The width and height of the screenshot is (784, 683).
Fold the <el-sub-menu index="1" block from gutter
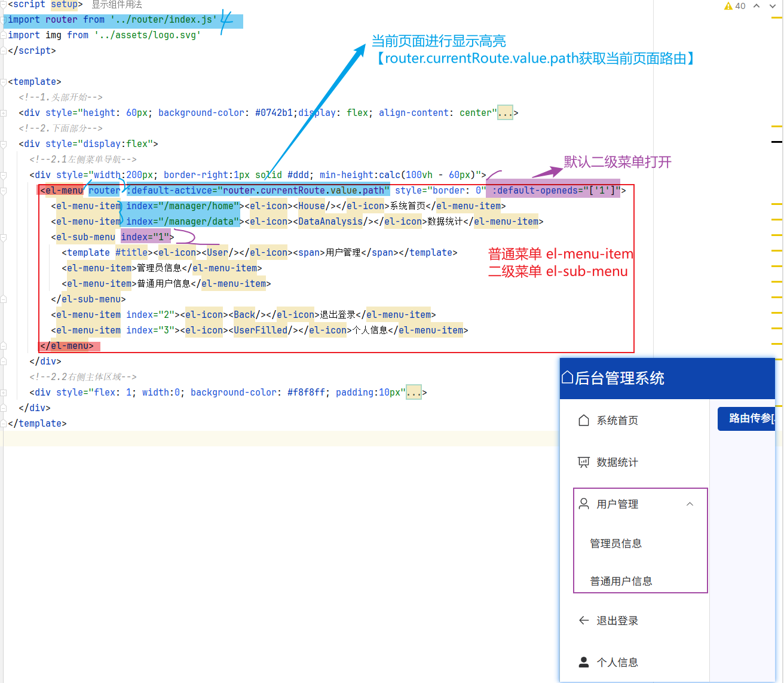(x=4, y=237)
